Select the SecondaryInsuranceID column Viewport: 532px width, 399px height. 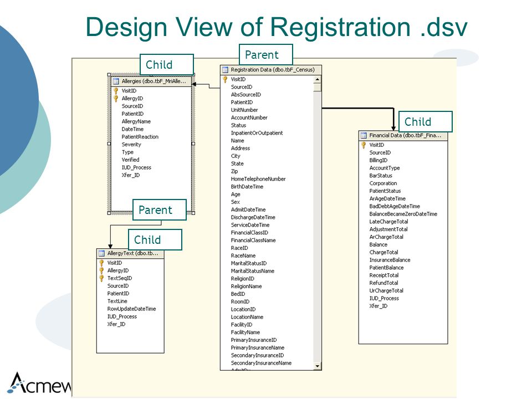tap(257, 356)
